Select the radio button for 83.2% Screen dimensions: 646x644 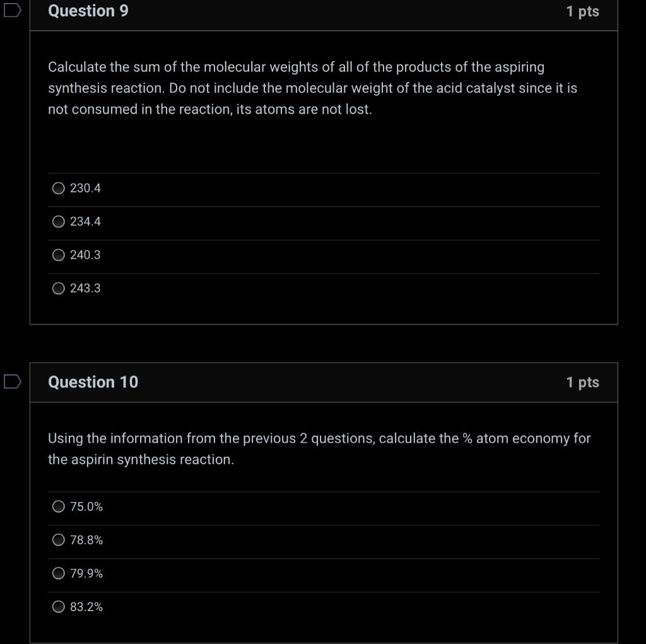click(59, 606)
